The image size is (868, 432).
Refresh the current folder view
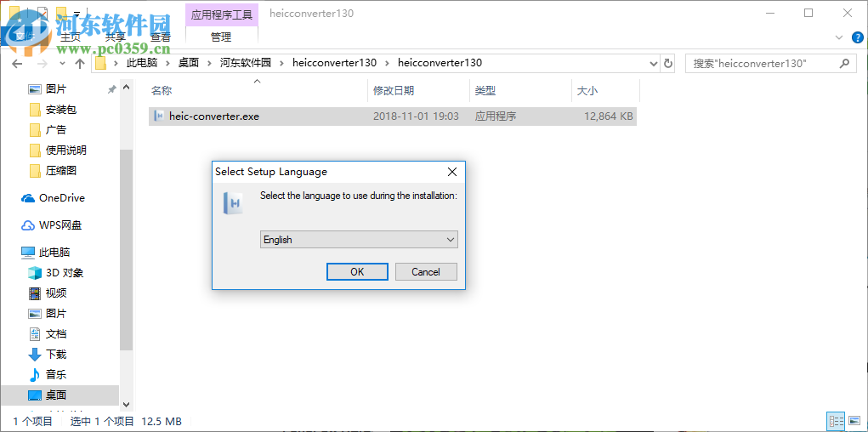pos(668,63)
